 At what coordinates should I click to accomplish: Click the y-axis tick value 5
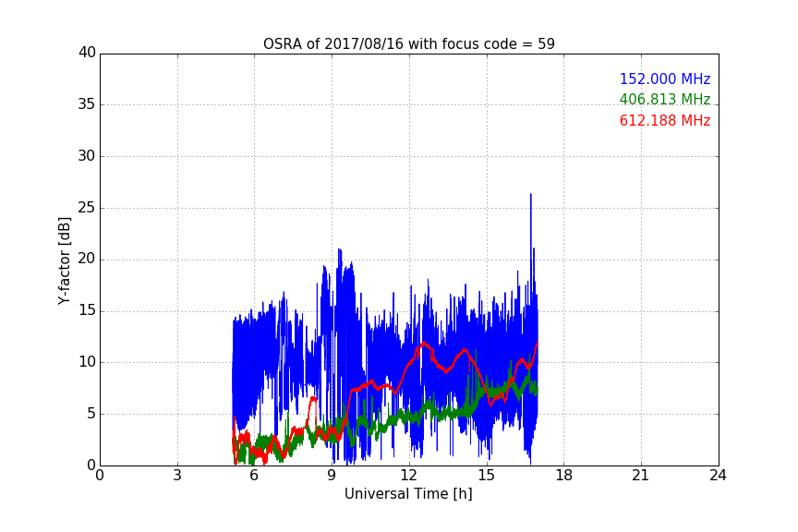(x=91, y=414)
